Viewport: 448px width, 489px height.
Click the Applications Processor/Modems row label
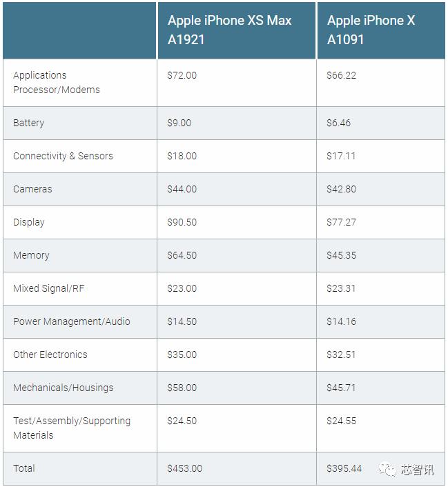(x=57, y=82)
